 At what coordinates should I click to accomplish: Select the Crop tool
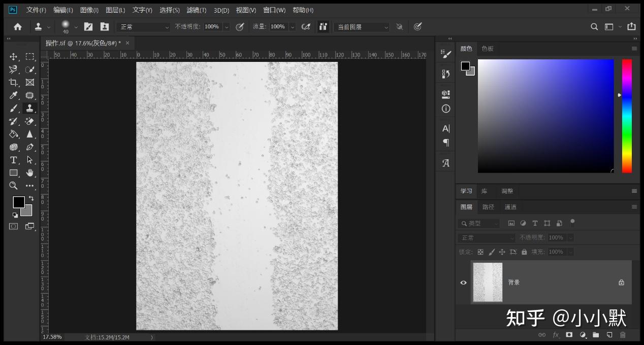[x=13, y=82]
